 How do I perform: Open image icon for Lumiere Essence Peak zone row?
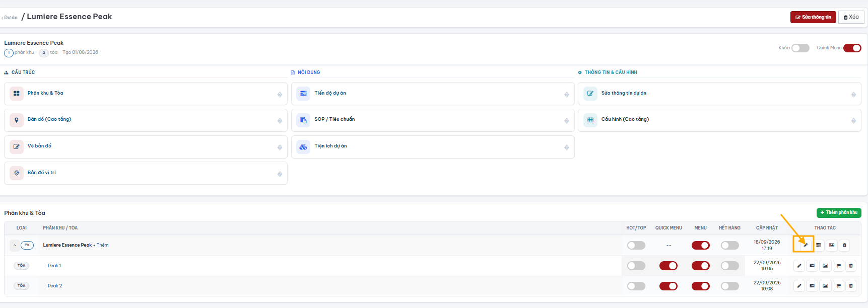[832, 245]
